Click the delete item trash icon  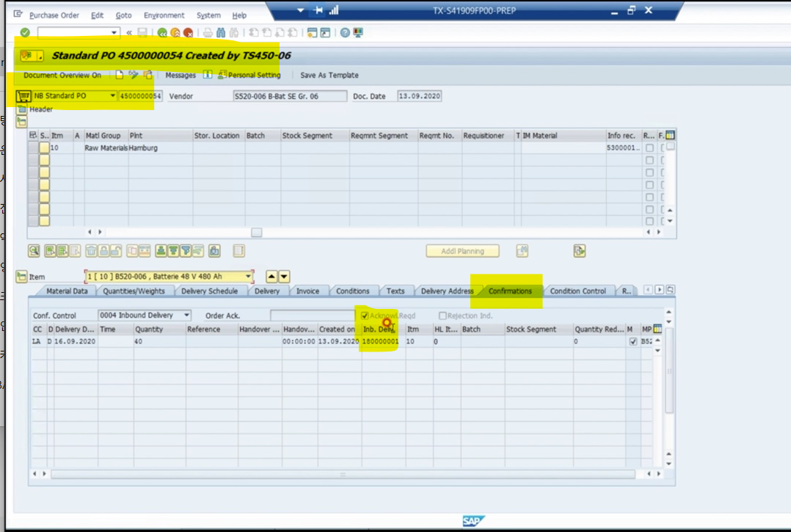pyautogui.click(x=91, y=251)
